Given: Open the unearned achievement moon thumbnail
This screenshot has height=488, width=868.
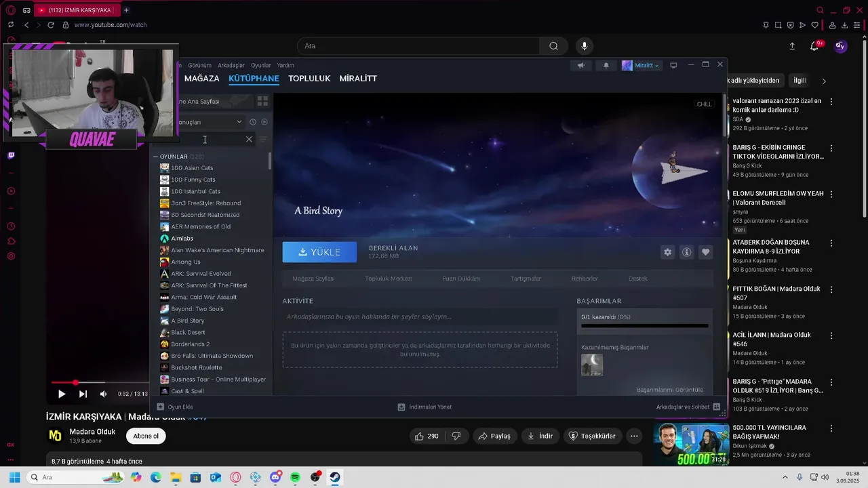Looking at the screenshot, I should point(592,365).
